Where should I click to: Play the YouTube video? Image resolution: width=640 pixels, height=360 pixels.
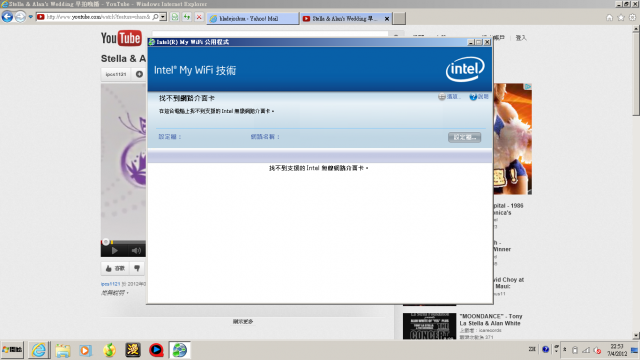115,251
